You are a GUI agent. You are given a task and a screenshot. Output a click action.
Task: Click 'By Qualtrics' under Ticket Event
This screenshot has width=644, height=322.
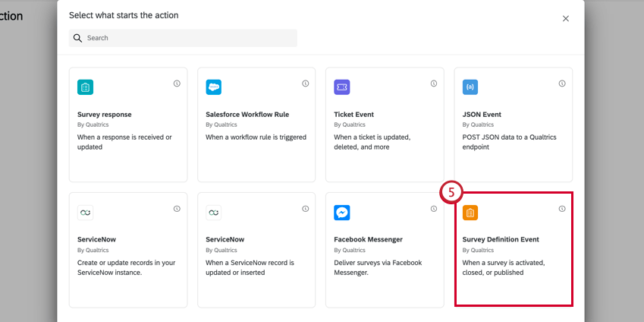pyautogui.click(x=350, y=125)
